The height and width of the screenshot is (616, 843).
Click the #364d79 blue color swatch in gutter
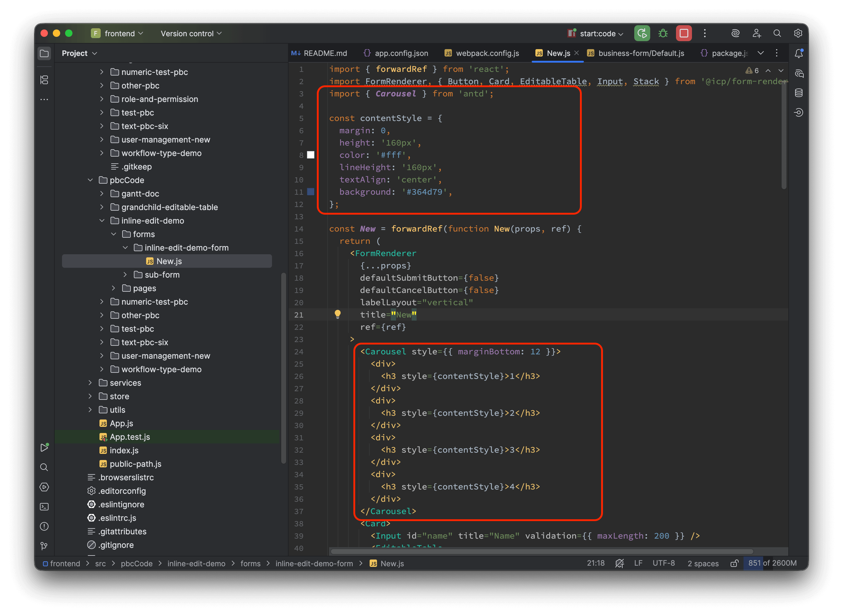310,192
